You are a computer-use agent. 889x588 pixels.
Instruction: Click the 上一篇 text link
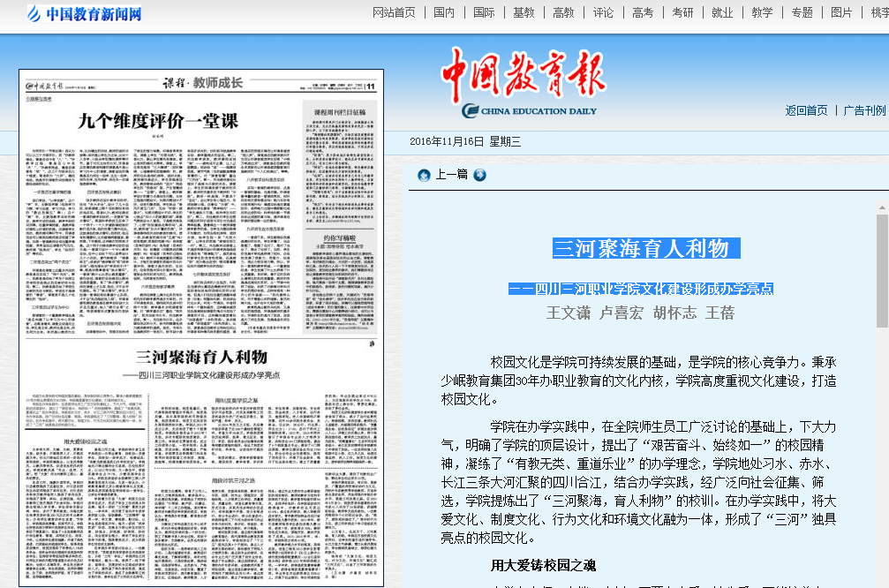[451, 175]
